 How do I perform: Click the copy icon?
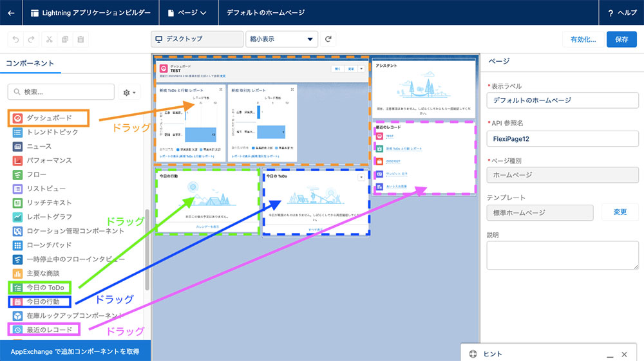65,39
